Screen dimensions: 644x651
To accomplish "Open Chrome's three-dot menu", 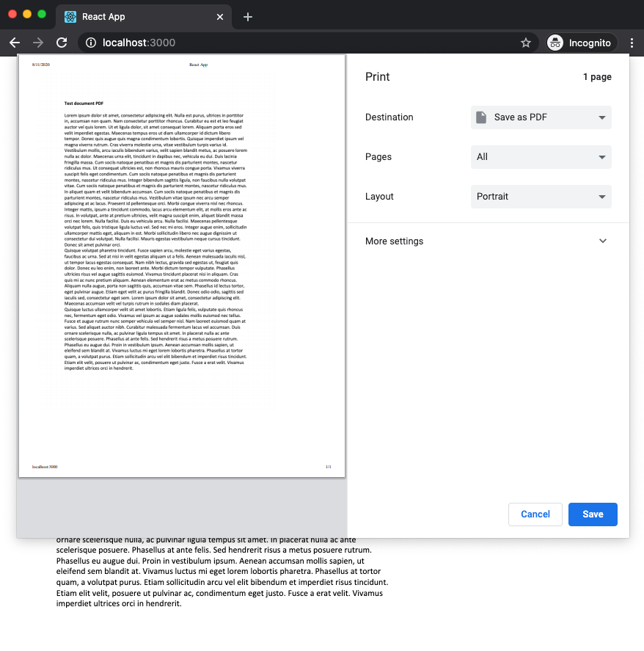I will [x=632, y=43].
